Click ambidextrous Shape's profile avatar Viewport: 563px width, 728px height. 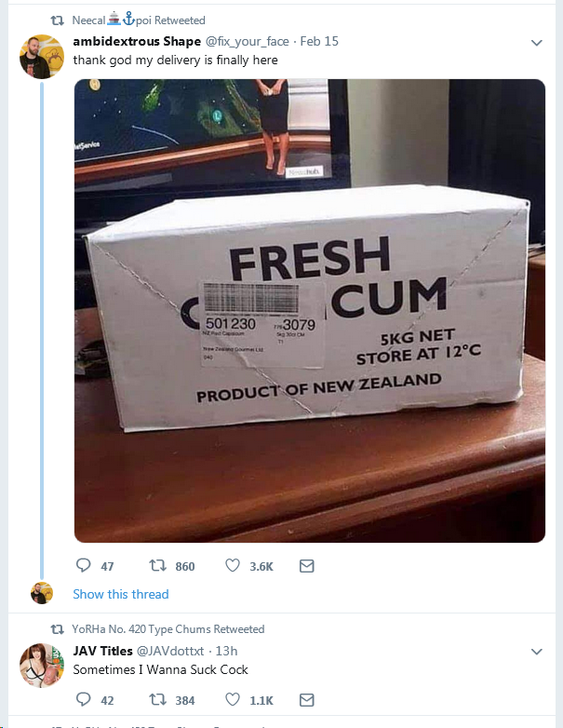tap(41, 57)
